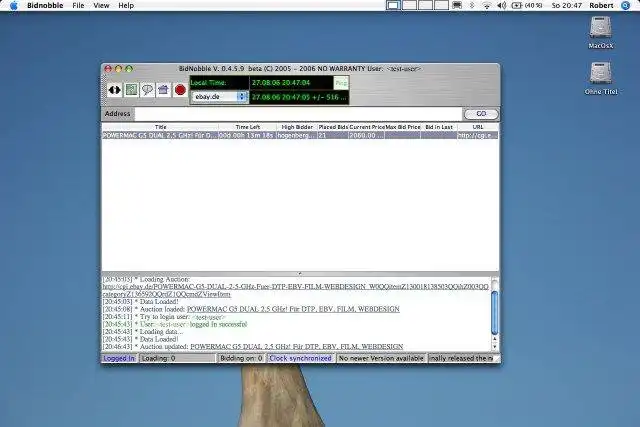Click the speech bubble toolbar icon
Viewport: 640px width, 427px height.
147,89
